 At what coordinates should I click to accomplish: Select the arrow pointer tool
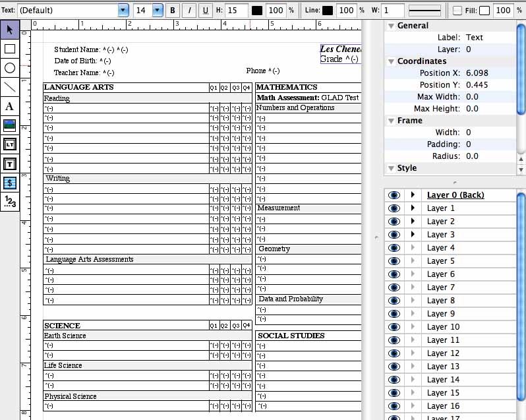10,30
